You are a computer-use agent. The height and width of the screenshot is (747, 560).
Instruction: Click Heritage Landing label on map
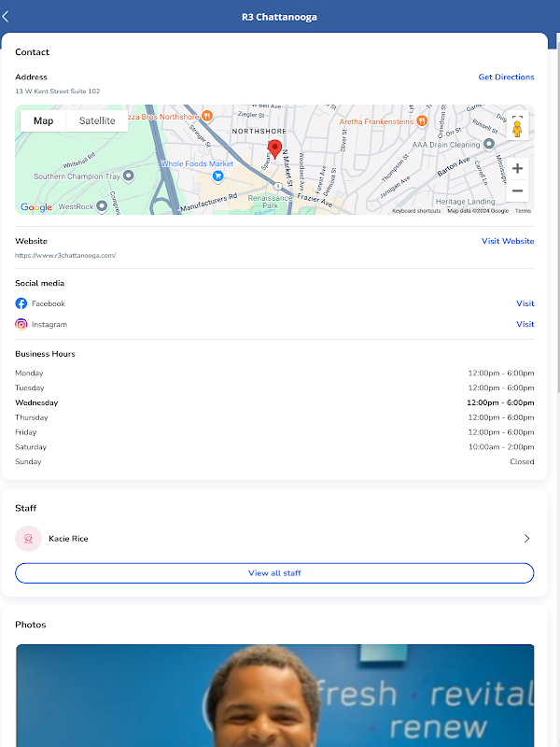coord(465,202)
